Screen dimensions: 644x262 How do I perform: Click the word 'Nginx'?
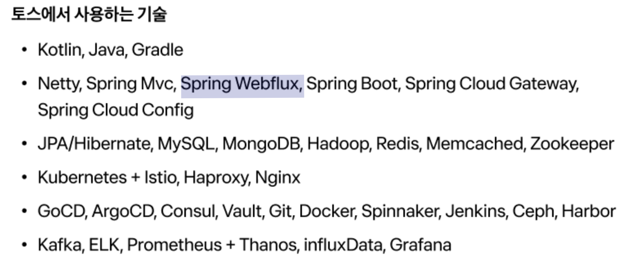pyautogui.click(x=277, y=178)
